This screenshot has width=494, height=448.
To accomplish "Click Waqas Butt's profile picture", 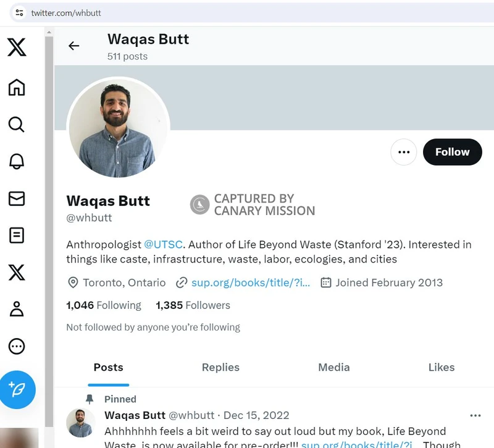I will coord(119,128).
